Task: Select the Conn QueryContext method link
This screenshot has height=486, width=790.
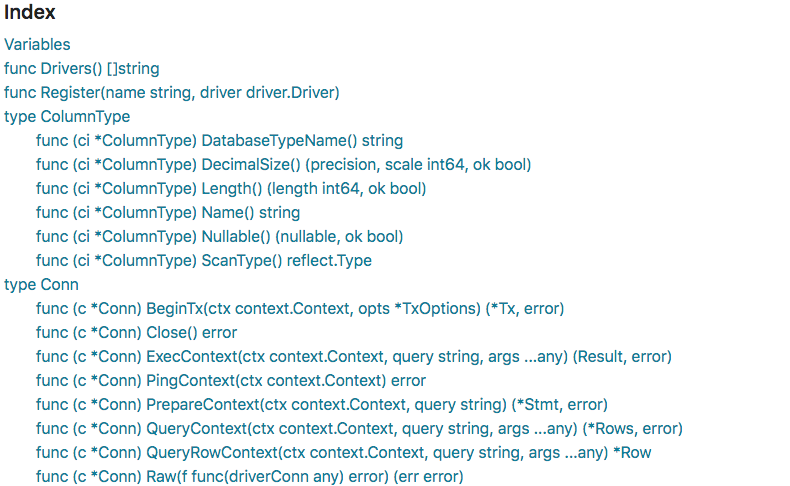Action: click(x=359, y=429)
